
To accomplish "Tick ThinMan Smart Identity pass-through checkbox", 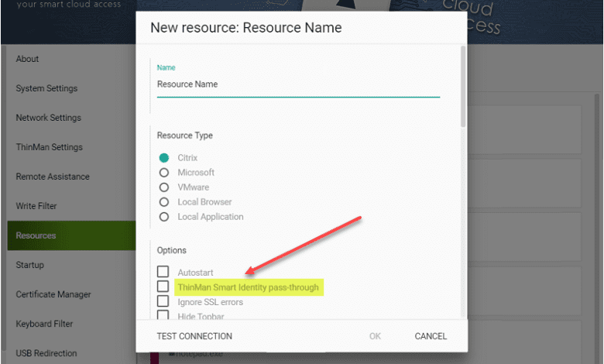I will 163,287.
